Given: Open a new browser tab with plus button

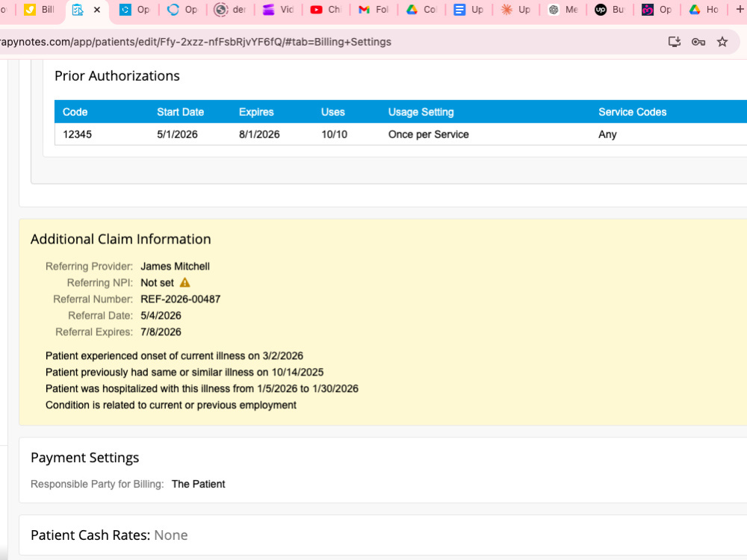Looking at the screenshot, I should [x=740, y=10].
